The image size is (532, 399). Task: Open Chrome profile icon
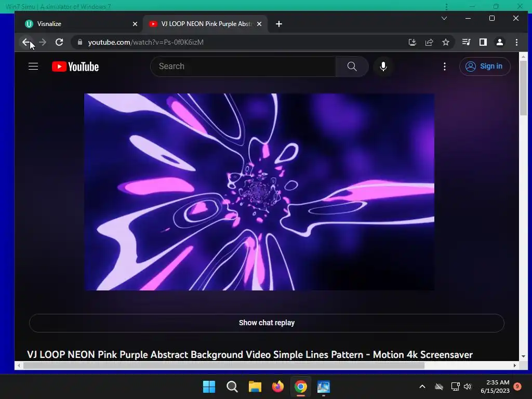tap(499, 42)
